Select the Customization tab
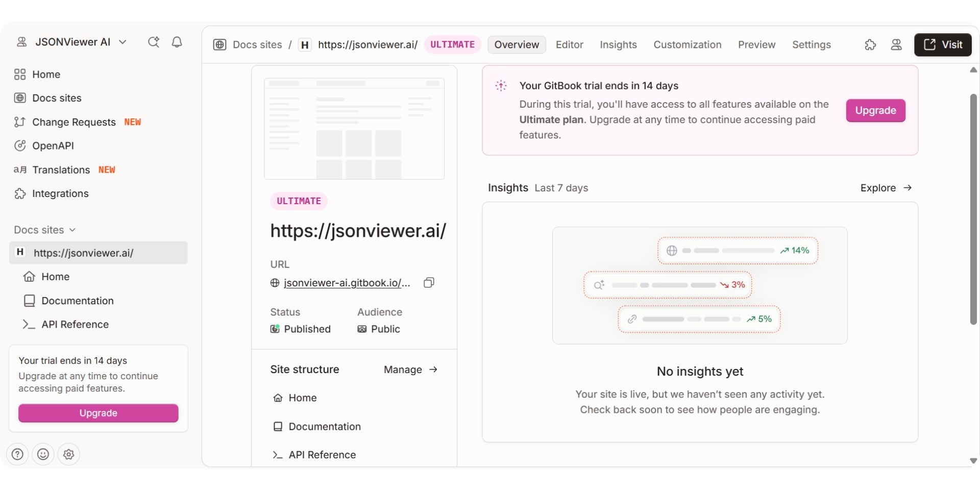The height and width of the screenshot is (490, 980). [x=687, y=44]
